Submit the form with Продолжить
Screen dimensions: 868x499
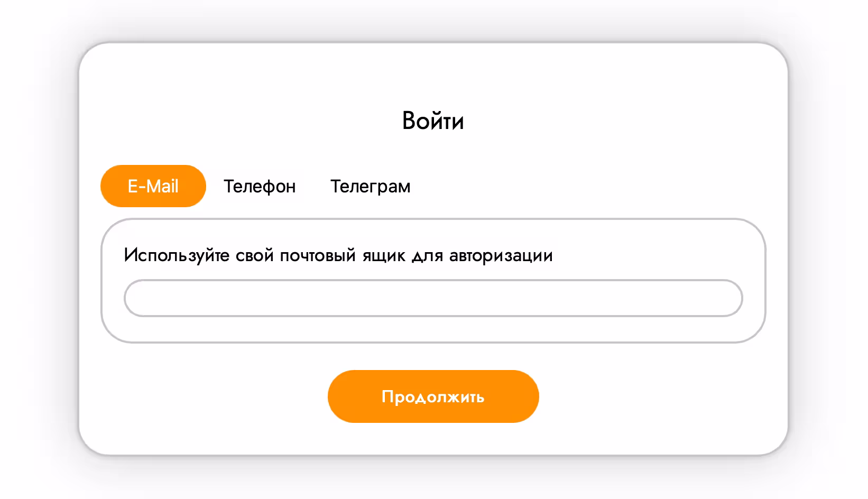433,396
